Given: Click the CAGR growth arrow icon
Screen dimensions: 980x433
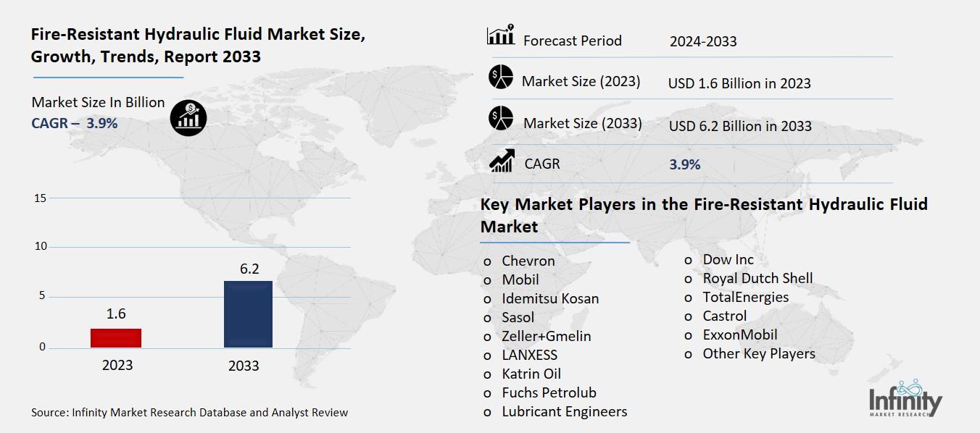Looking at the screenshot, I should coord(502,161).
